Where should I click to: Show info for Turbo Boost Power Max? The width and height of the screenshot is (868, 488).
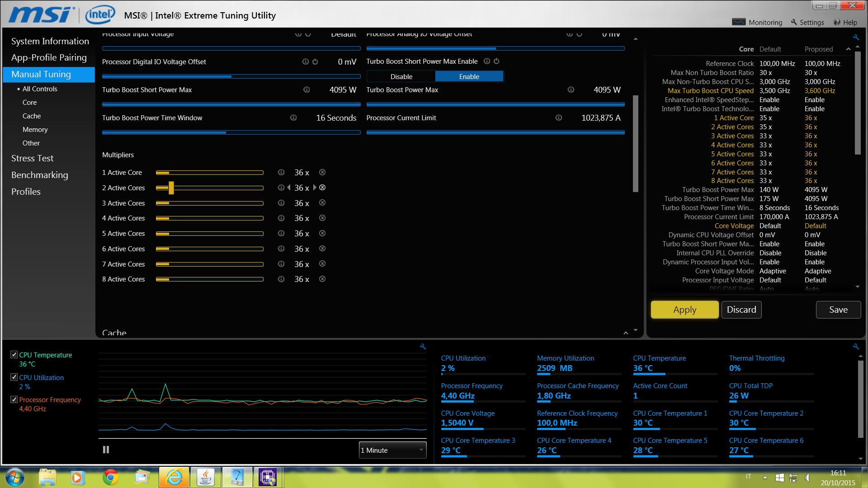pyautogui.click(x=571, y=90)
